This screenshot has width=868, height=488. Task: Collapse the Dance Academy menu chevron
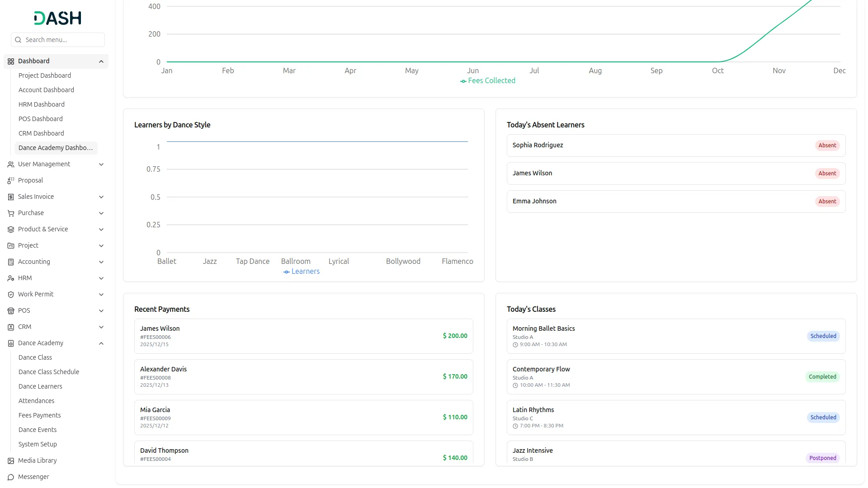[101, 343]
